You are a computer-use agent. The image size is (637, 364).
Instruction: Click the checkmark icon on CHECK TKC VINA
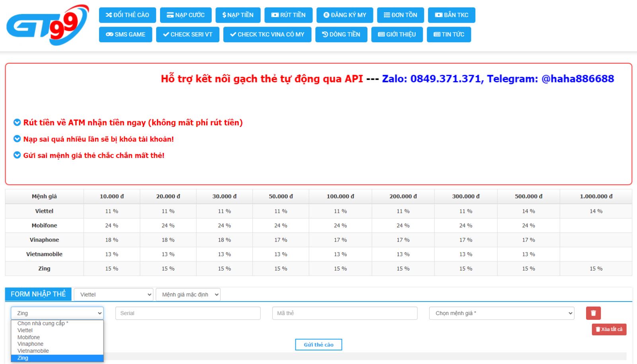[233, 35]
